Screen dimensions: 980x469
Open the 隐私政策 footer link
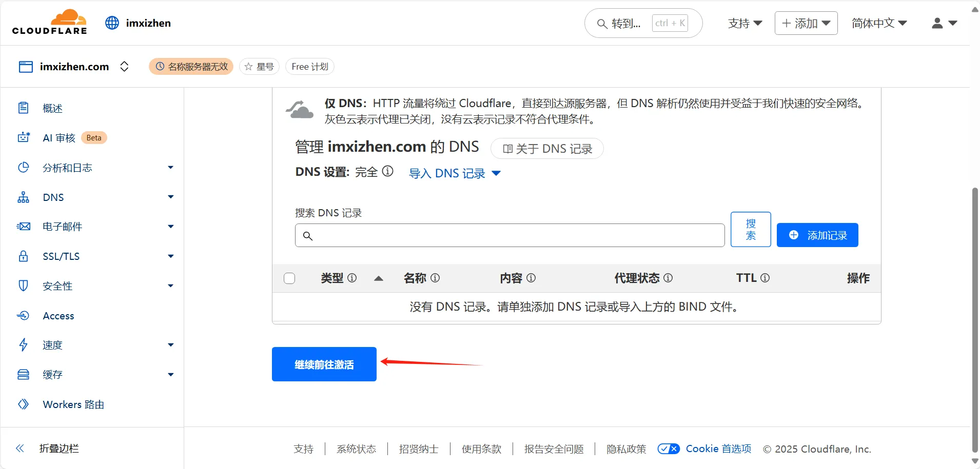pyautogui.click(x=626, y=449)
